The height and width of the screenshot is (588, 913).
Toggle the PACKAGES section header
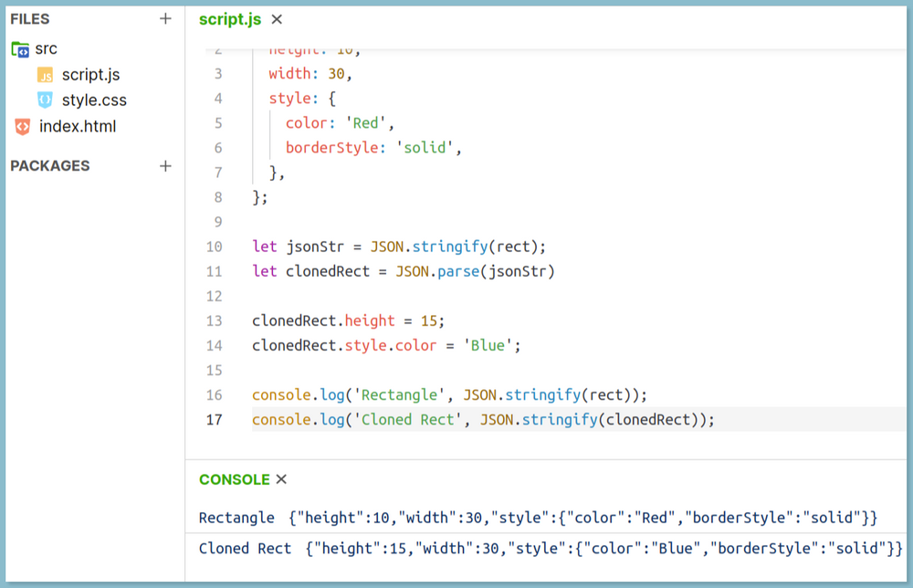click(50, 166)
